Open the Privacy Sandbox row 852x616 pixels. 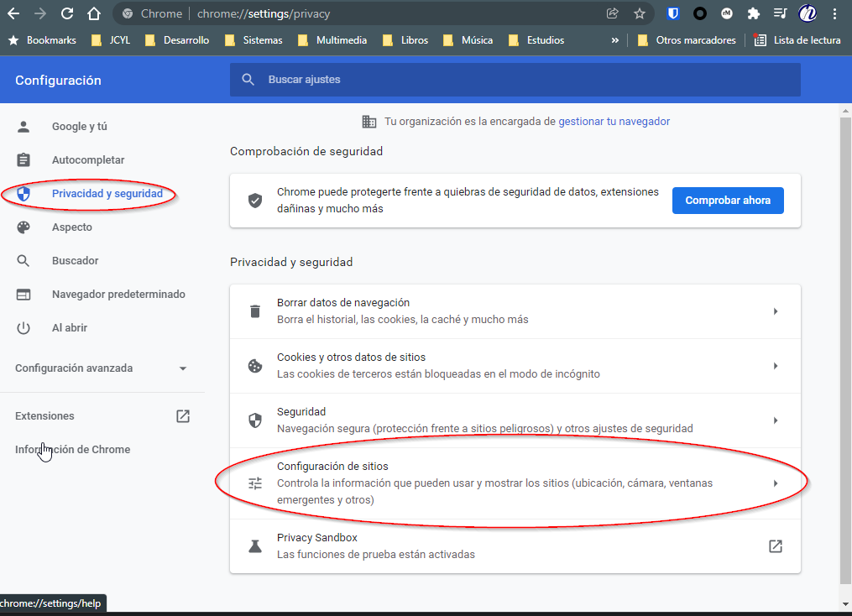[515, 546]
